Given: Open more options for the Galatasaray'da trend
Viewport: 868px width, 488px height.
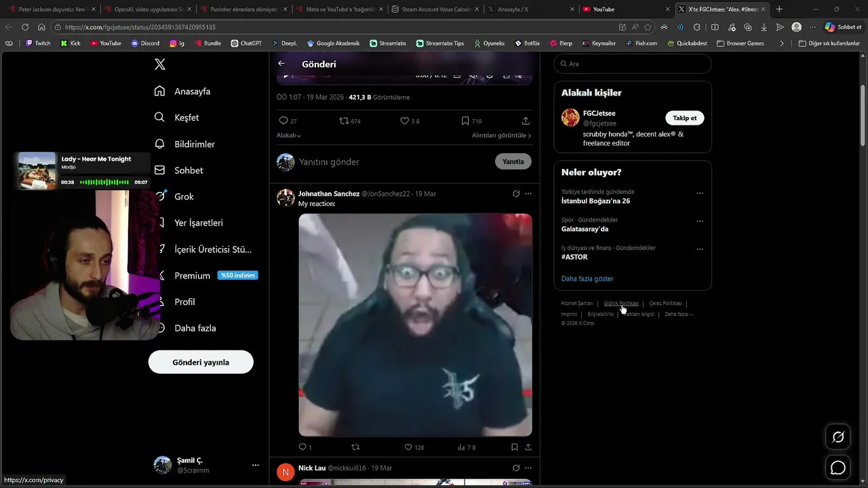Looking at the screenshot, I should pos(700,221).
